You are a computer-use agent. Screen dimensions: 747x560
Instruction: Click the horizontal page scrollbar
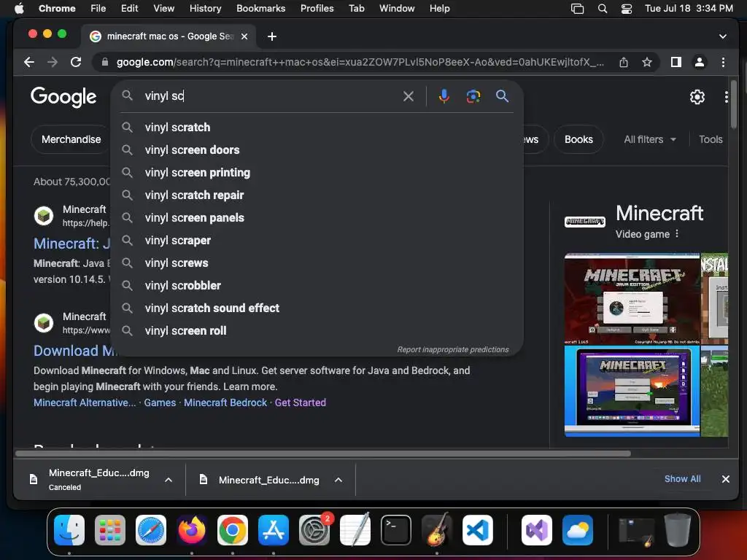click(323, 454)
